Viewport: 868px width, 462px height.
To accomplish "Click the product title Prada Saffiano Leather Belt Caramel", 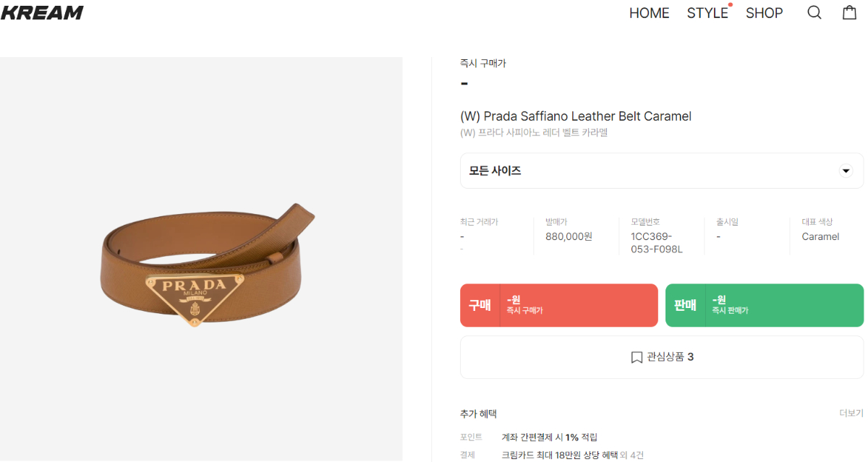I will [576, 116].
